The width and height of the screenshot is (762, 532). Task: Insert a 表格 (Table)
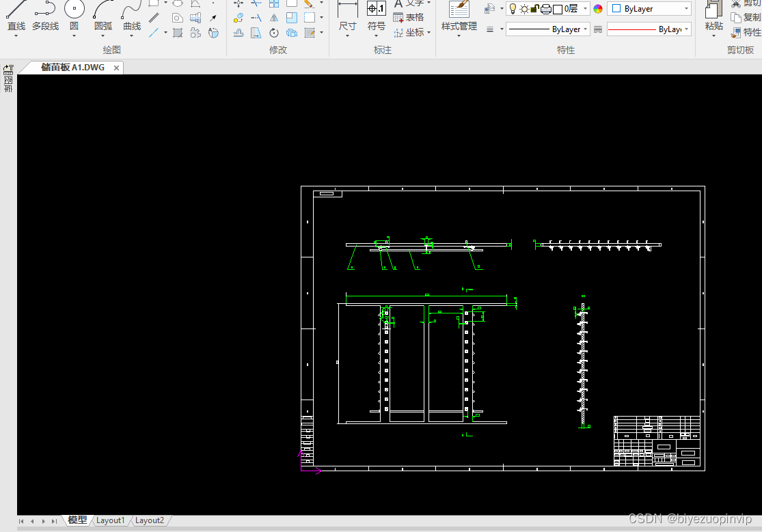(408, 18)
